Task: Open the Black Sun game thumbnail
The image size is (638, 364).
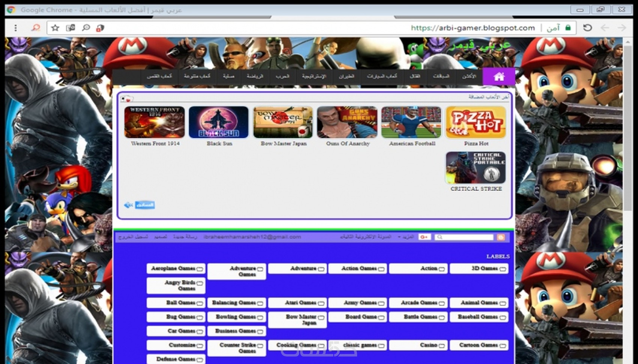Action: coord(219,122)
